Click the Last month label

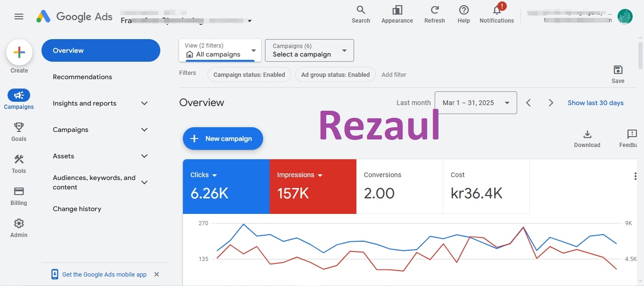(413, 103)
